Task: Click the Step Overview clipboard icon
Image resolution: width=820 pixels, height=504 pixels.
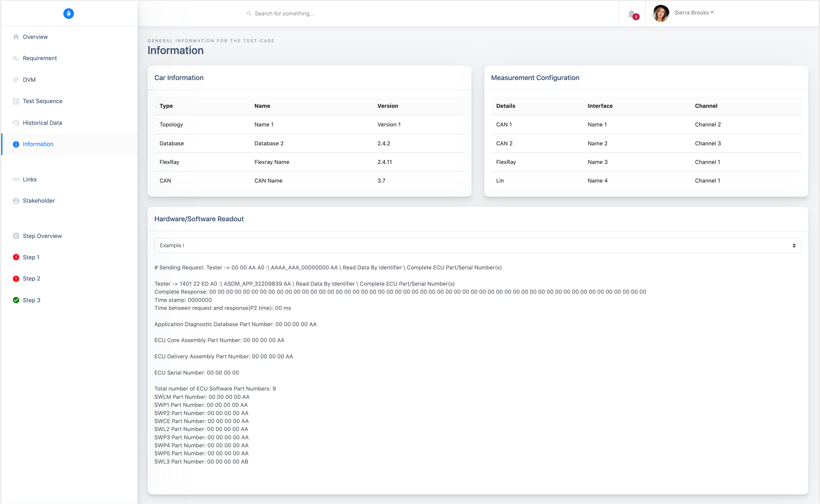Action: point(16,236)
